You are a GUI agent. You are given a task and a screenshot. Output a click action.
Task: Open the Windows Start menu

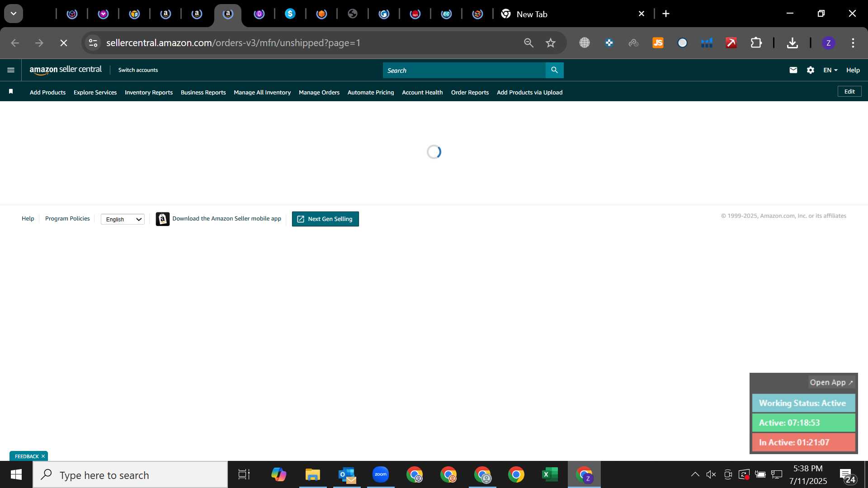click(x=16, y=475)
